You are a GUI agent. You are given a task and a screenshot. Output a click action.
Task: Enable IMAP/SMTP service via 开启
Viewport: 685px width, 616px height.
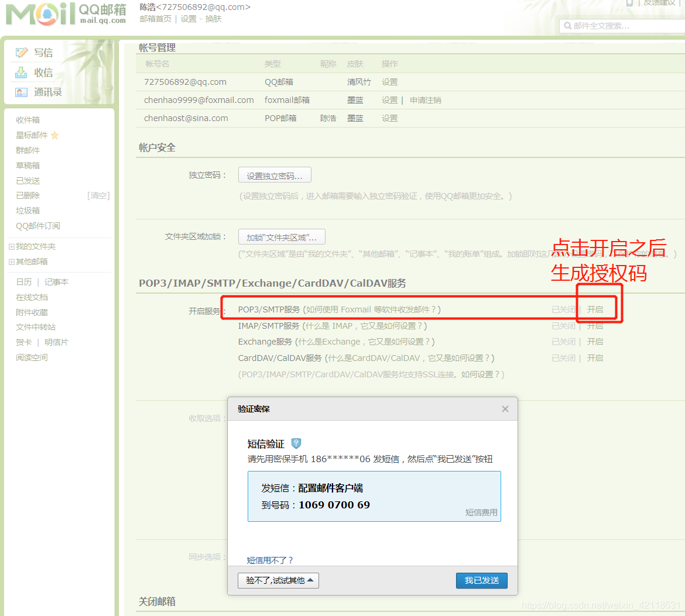(x=595, y=326)
